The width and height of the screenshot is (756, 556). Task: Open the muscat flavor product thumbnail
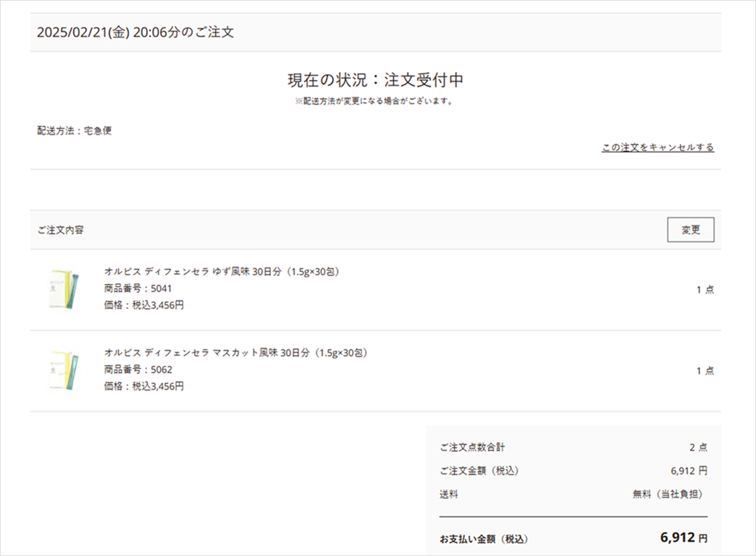[64, 370]
